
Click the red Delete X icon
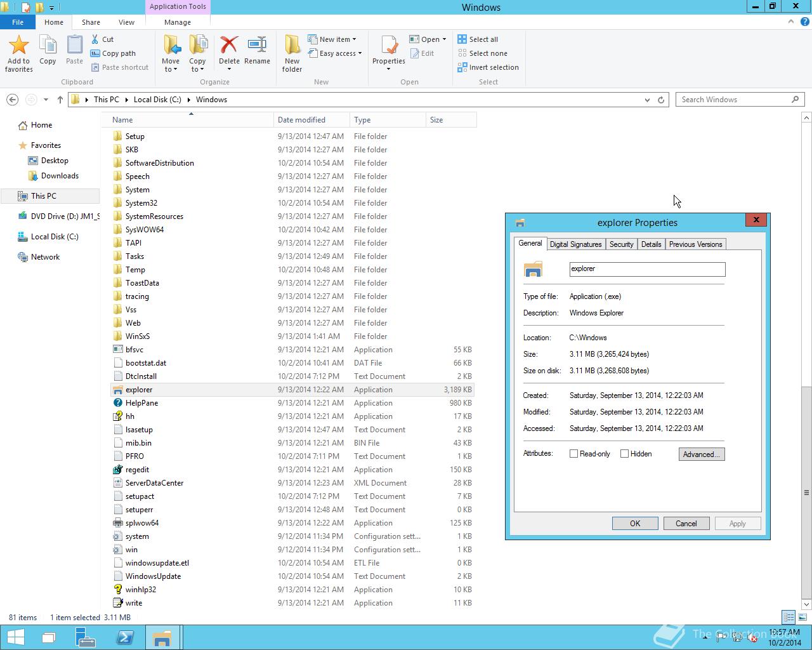(229, 45)
